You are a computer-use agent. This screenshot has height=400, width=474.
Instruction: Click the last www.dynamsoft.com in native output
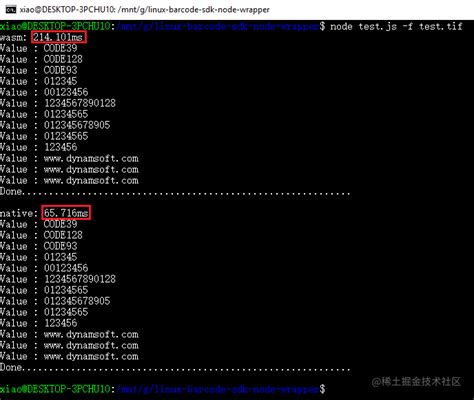pyautogui.click(x=91, y=356)
